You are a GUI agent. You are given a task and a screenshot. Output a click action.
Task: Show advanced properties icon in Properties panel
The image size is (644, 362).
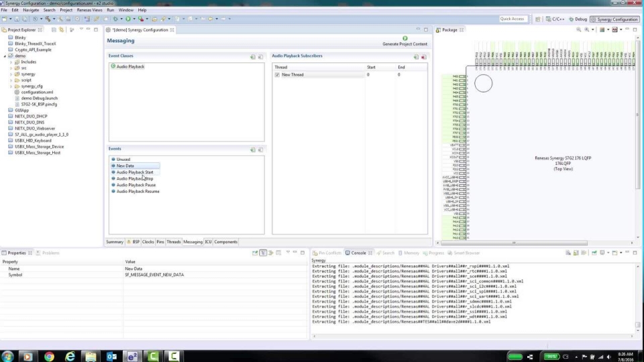click(x=270, y=253)
